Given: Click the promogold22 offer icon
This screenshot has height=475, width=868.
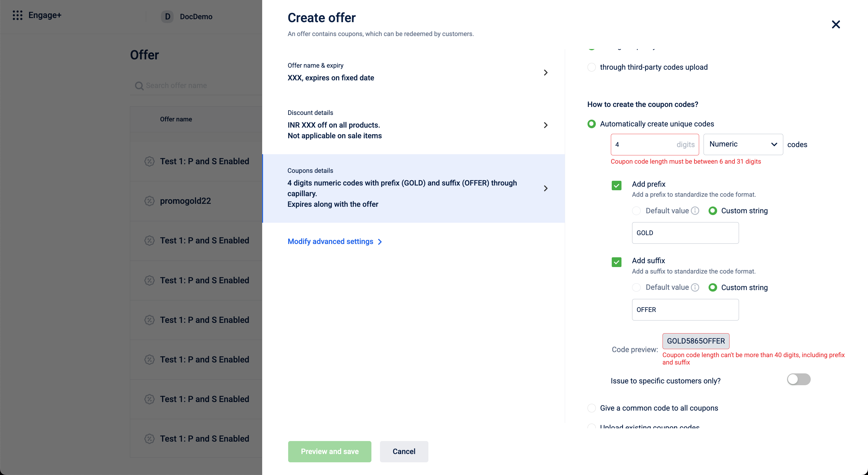Looking at the screenshot, I should [149, 201].
